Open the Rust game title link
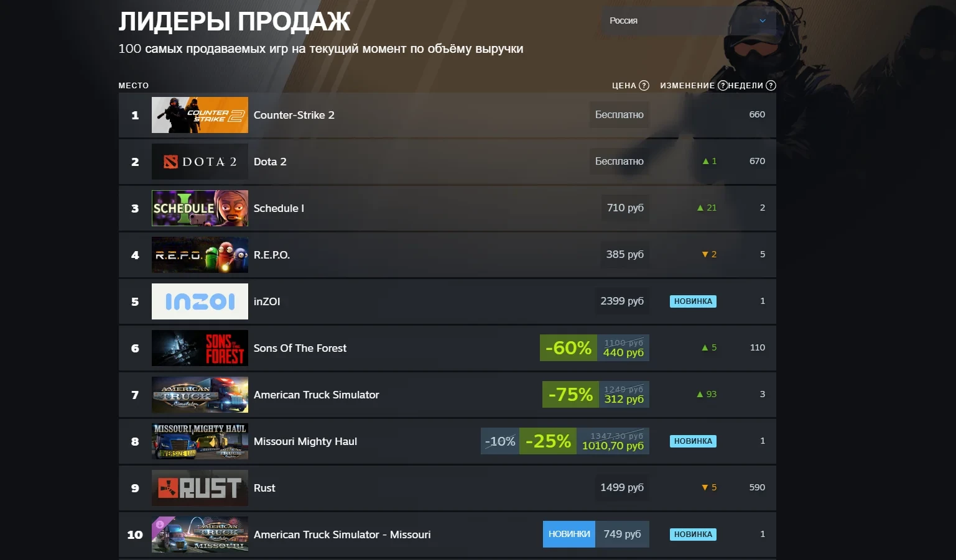The image size is (956, 560). click(x=264, y=488)
